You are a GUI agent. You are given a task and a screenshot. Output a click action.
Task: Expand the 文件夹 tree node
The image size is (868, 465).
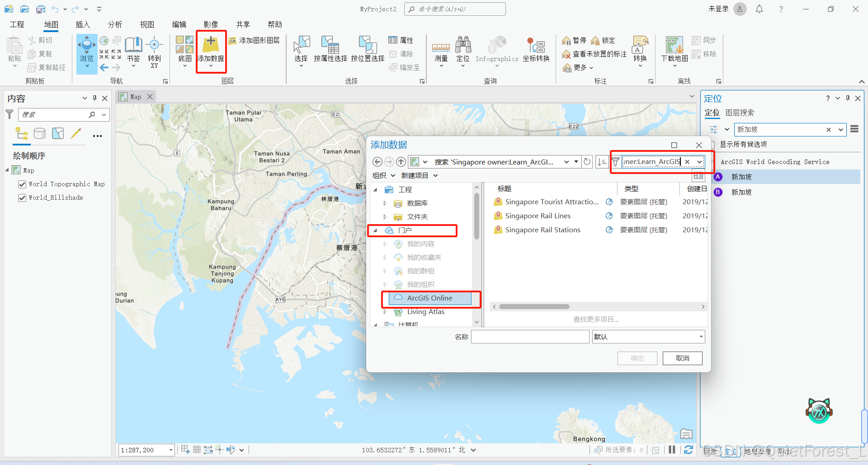385,217
